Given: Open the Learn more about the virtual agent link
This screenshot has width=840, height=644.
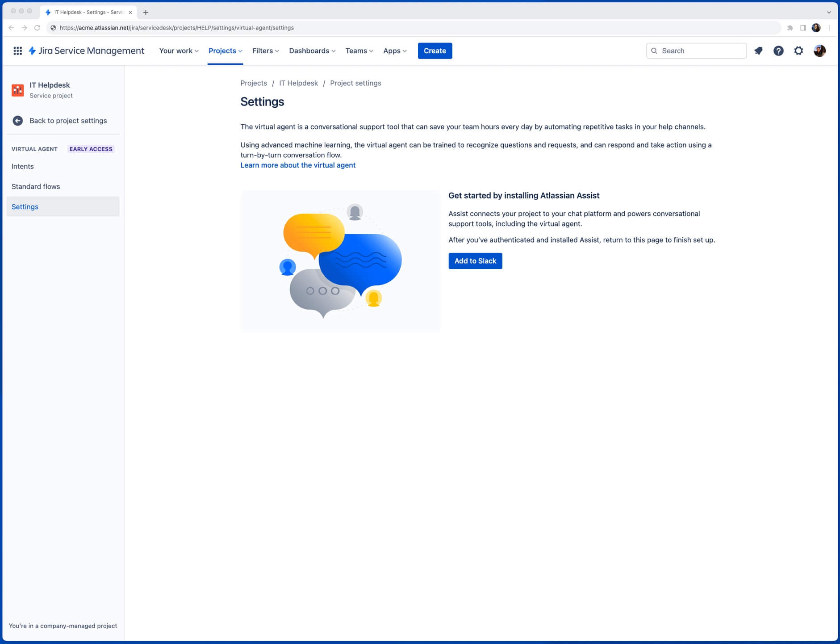Looking at the screenshot, I should click(297, 165).
